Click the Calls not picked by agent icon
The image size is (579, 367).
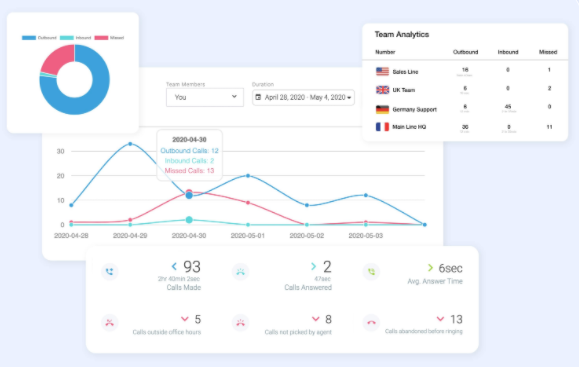click(240, 323)
